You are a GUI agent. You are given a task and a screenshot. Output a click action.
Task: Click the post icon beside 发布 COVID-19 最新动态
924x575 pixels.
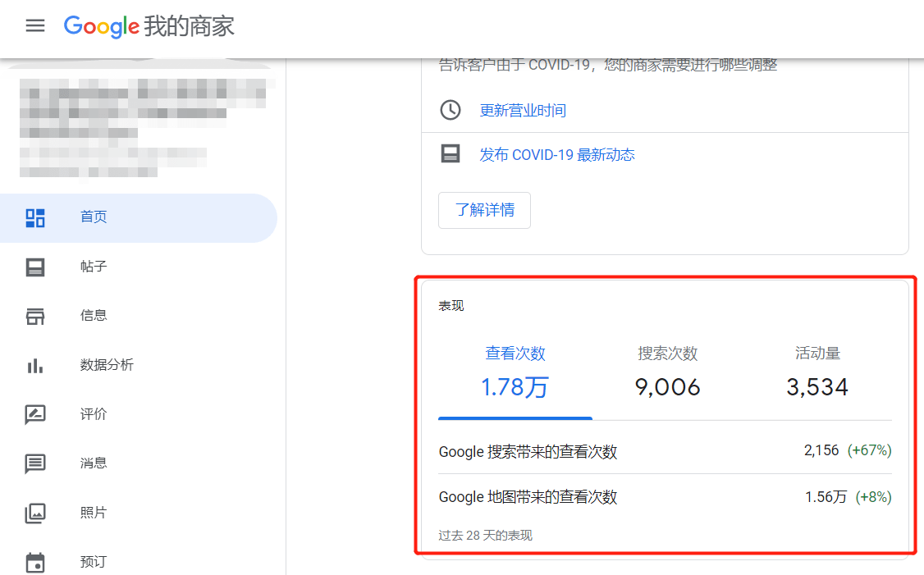coord(451,154)
